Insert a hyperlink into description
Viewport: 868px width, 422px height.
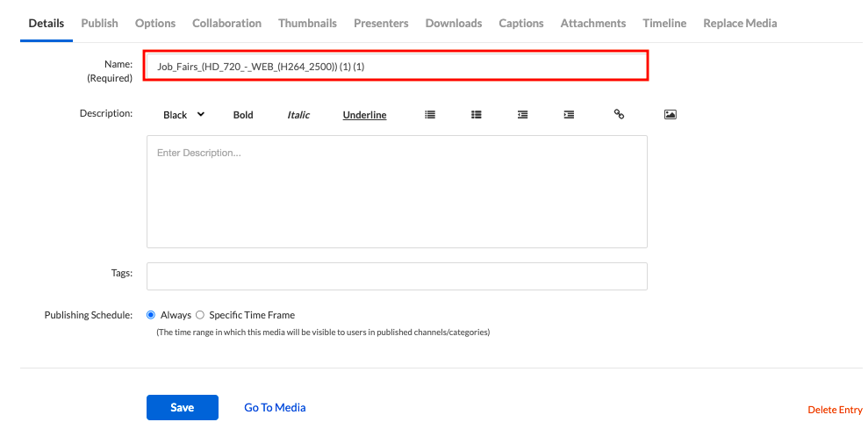[x=619, y=114]
